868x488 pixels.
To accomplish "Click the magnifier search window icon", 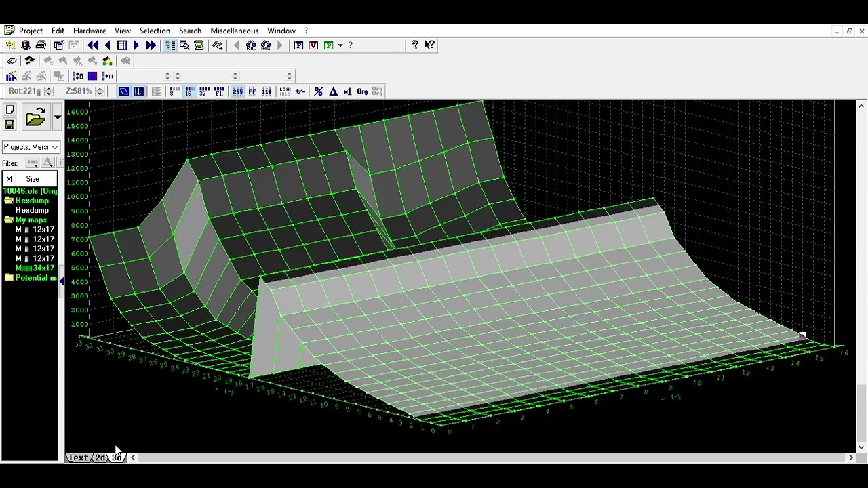I will [184, 45].
